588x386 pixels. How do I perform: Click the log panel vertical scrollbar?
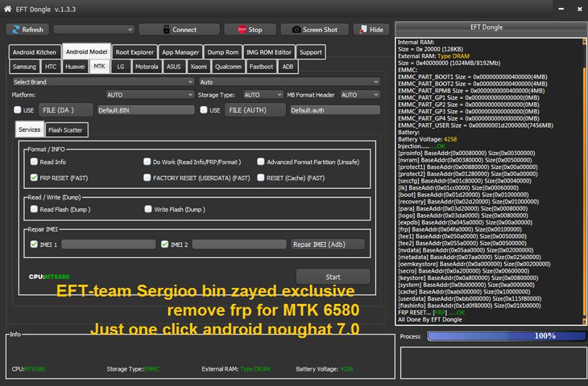[x=584, y=181]
